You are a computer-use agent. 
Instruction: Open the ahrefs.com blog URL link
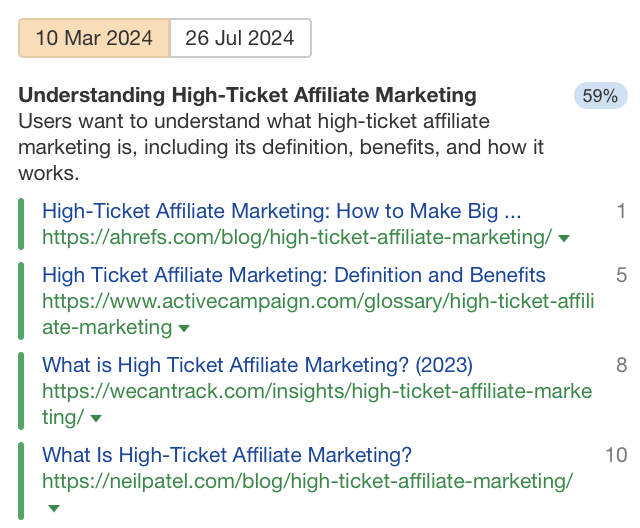297,237
